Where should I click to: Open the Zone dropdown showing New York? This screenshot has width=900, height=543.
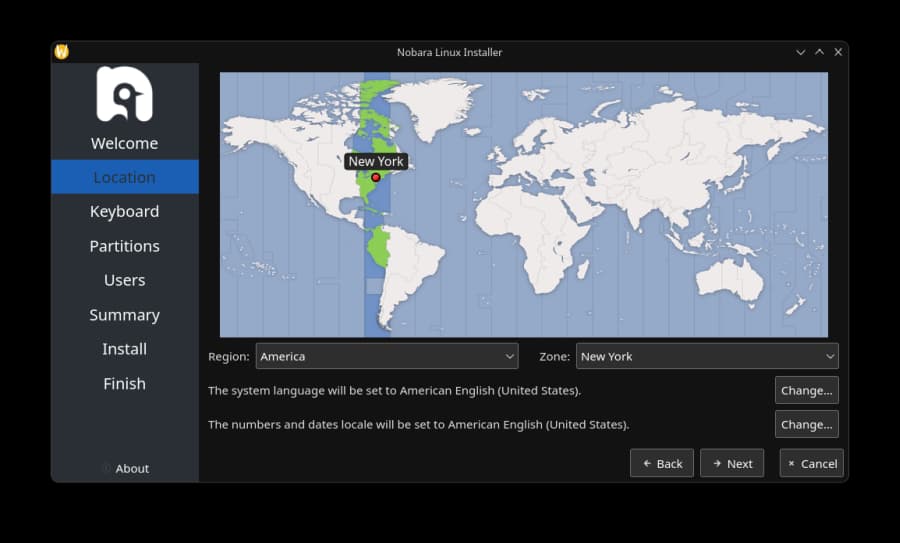point(707,356)
